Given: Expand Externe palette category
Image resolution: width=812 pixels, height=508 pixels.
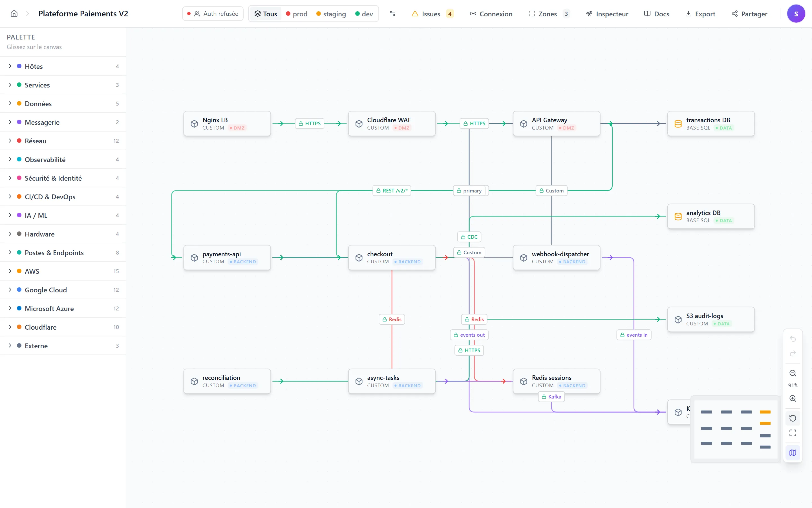Looking at the screenshot, I should [x=63, y=346].
